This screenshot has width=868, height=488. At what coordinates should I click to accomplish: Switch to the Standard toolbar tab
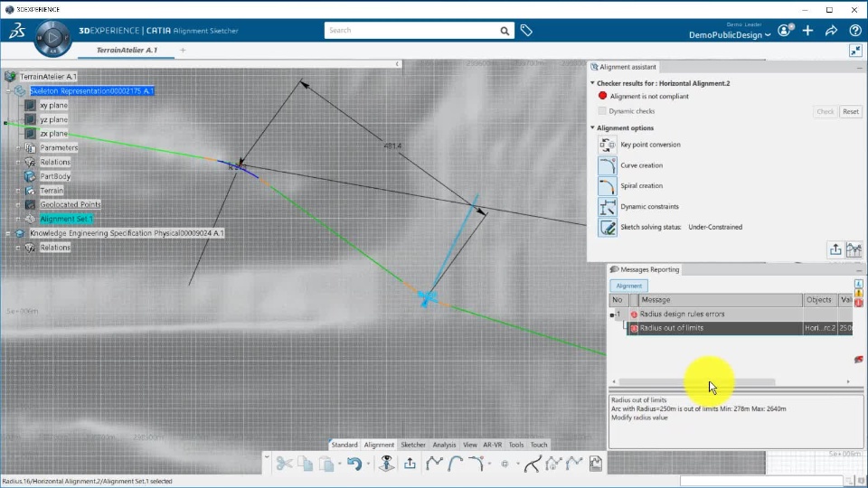[x=344, y=445]
